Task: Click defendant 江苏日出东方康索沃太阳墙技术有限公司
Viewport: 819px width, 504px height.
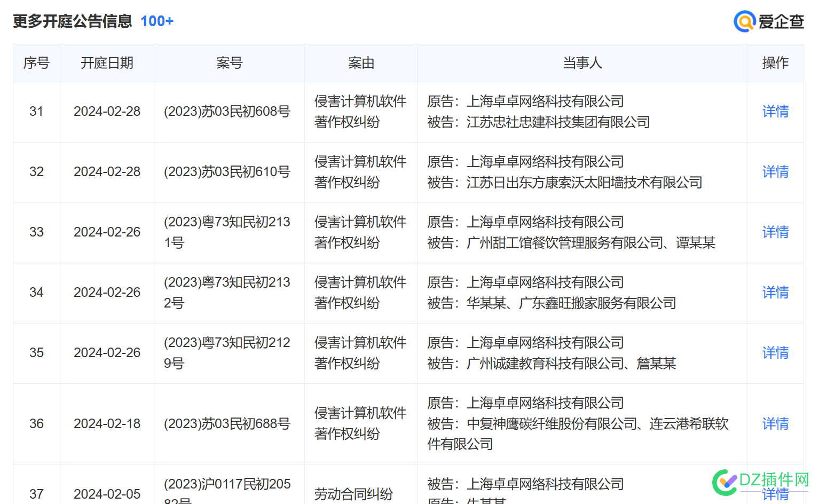Action: pos(584,183)
